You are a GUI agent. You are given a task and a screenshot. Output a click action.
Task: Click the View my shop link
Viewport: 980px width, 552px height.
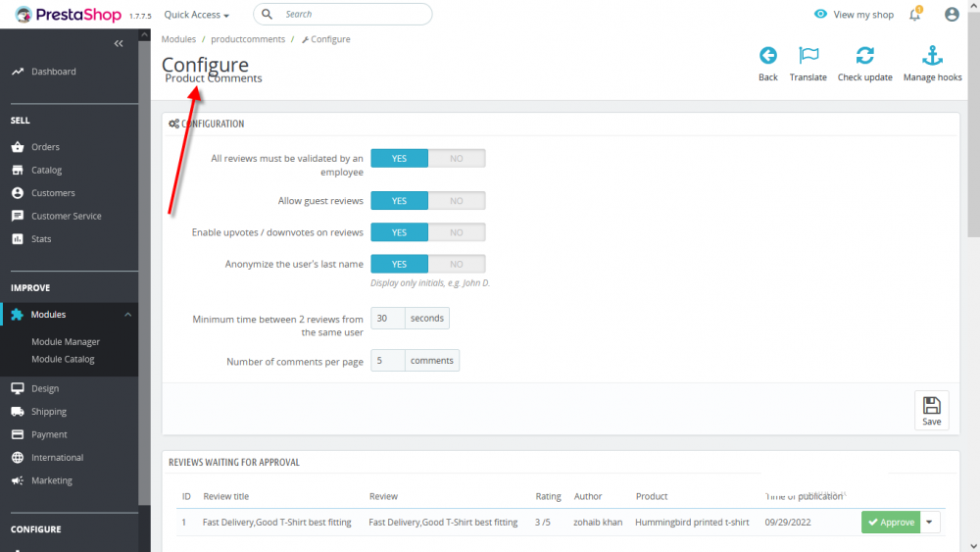[863, 15]
